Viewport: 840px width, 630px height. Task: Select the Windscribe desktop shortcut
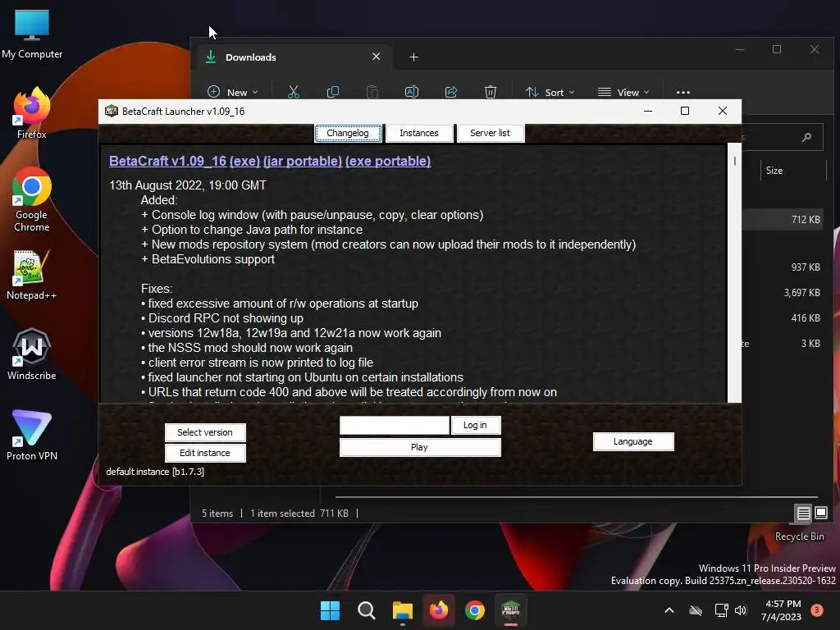click(32, 354)
